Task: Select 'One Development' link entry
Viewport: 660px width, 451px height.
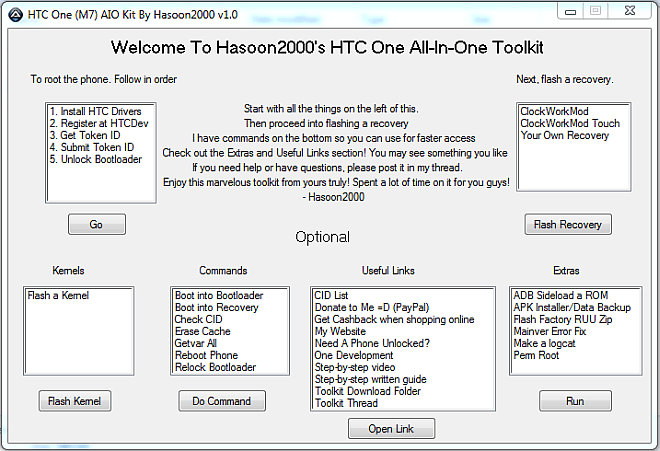Action: click(x=354, y=355)
